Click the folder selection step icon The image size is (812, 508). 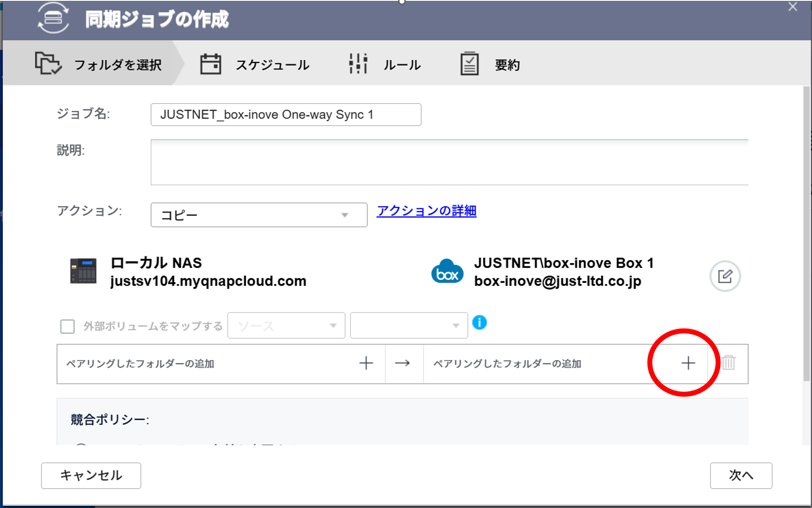(x=48, y=63)
